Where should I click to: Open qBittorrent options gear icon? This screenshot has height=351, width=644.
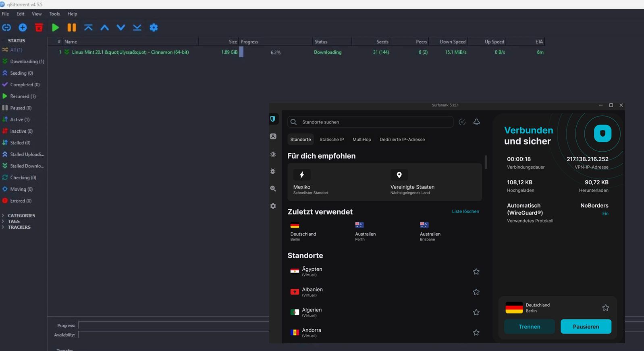pyautogui.click(x=154, y=27)
